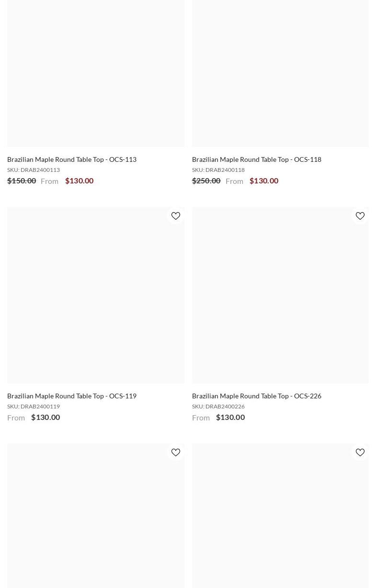
Task: Click the $130.00 sale price for OCS-118
Action: [263, 181]
